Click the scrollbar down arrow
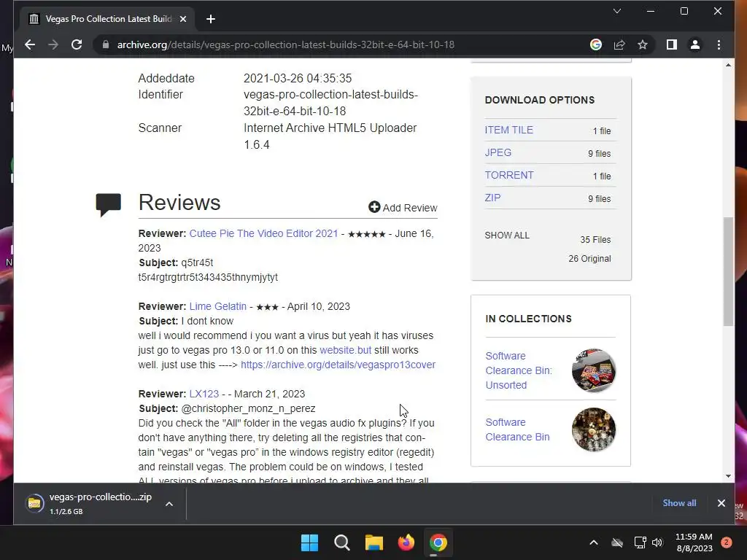The width and height of the screenshot is (747, 560). pos(728,476)
